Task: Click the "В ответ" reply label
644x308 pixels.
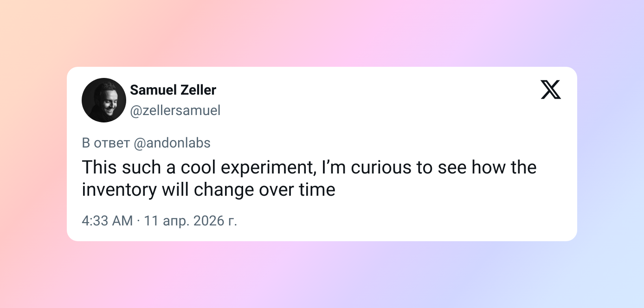Action: pyautogui.click(x=106, y=143)
